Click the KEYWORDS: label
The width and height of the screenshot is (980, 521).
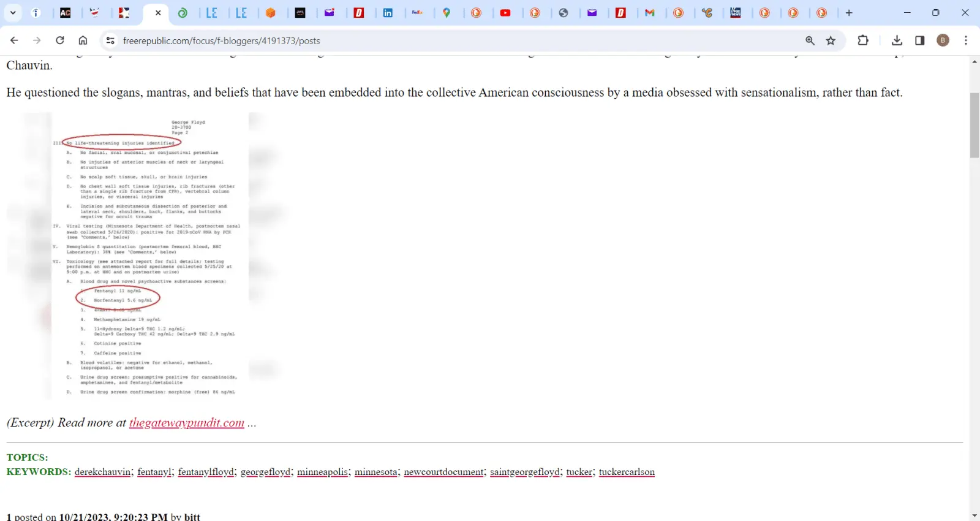pyautogui.click(x=39, y=472)
